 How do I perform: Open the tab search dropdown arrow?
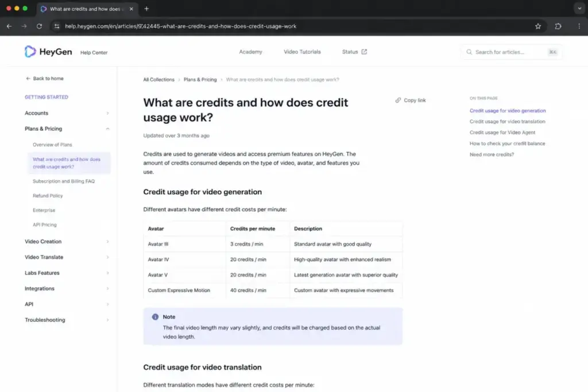579,8
